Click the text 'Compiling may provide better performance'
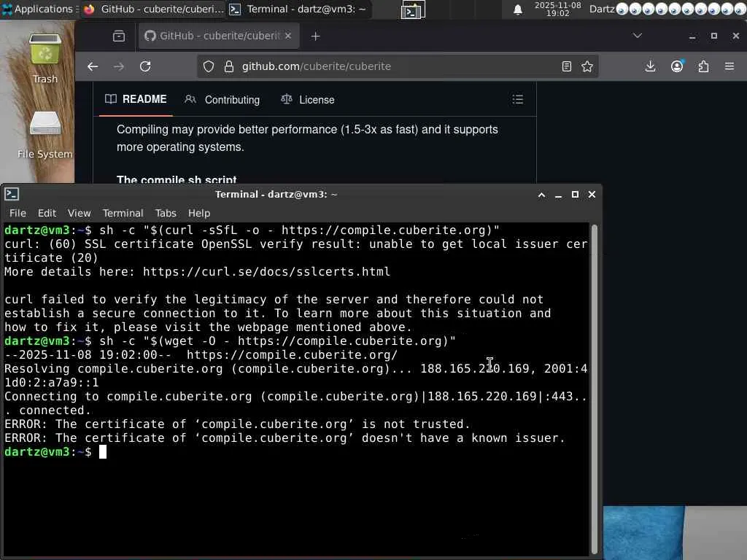Screen dimensions: 747x560 click(228, 130)
